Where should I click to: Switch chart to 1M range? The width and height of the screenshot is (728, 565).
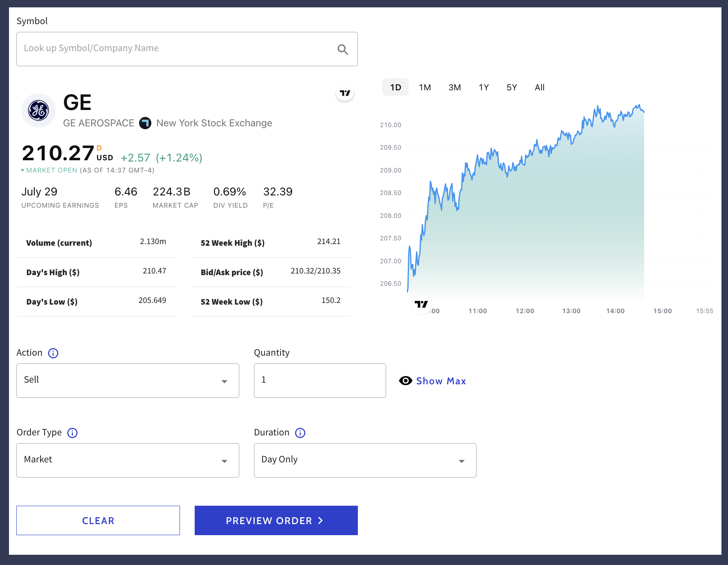click(x=425, y=87)
